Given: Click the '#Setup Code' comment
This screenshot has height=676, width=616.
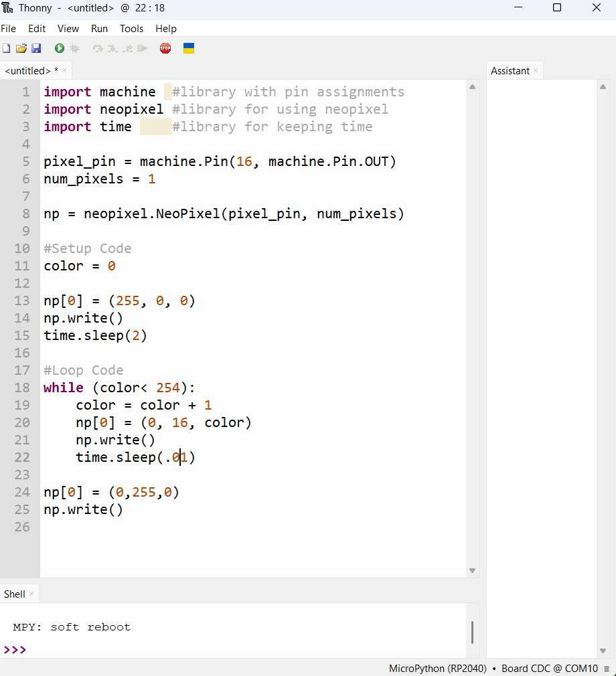Looking at the screenshot, I should click(x=88, y=248).
